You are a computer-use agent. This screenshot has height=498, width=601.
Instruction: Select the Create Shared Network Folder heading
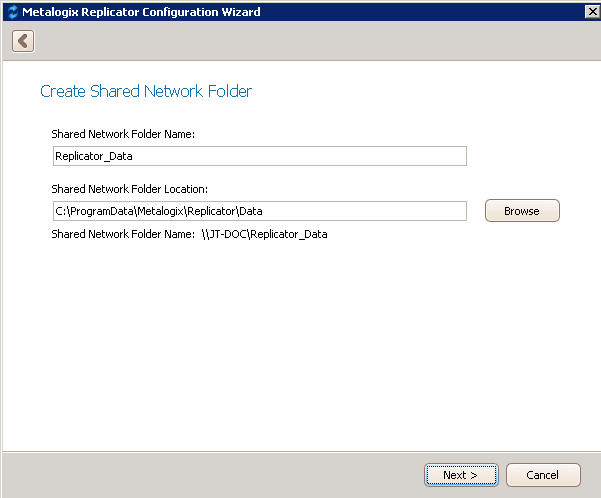(x=146, y=92)
